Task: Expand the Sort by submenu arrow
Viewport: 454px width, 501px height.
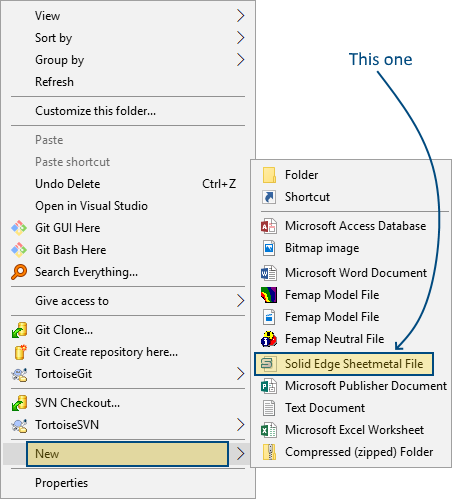Action: tap(241, 38)
